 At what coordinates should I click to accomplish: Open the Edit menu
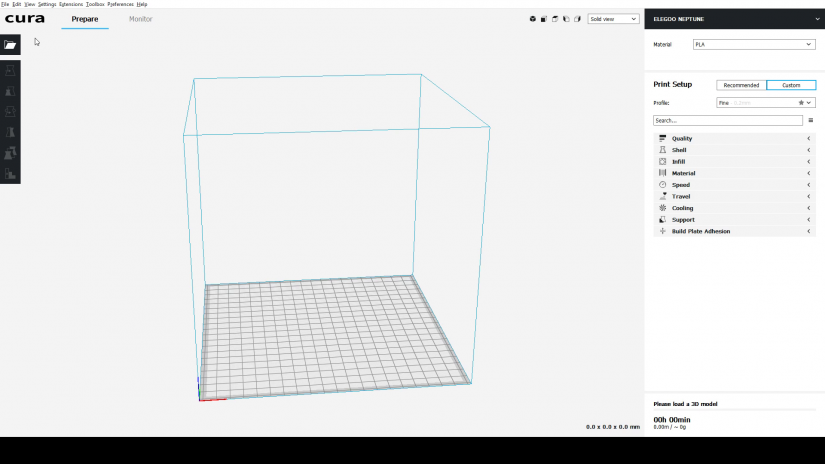(x=16, y=4)
